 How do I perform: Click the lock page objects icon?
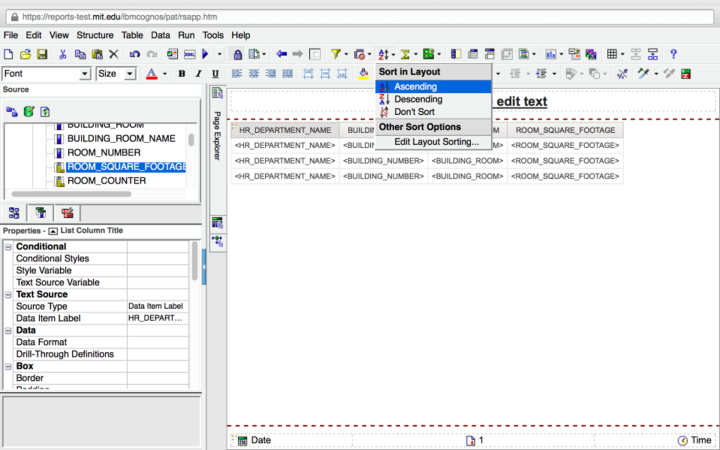(x=237, y=54)
